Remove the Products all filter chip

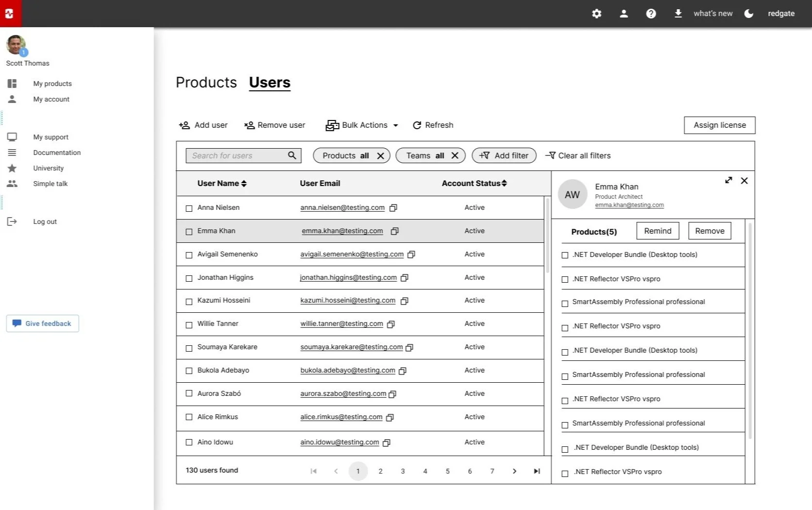380,156
